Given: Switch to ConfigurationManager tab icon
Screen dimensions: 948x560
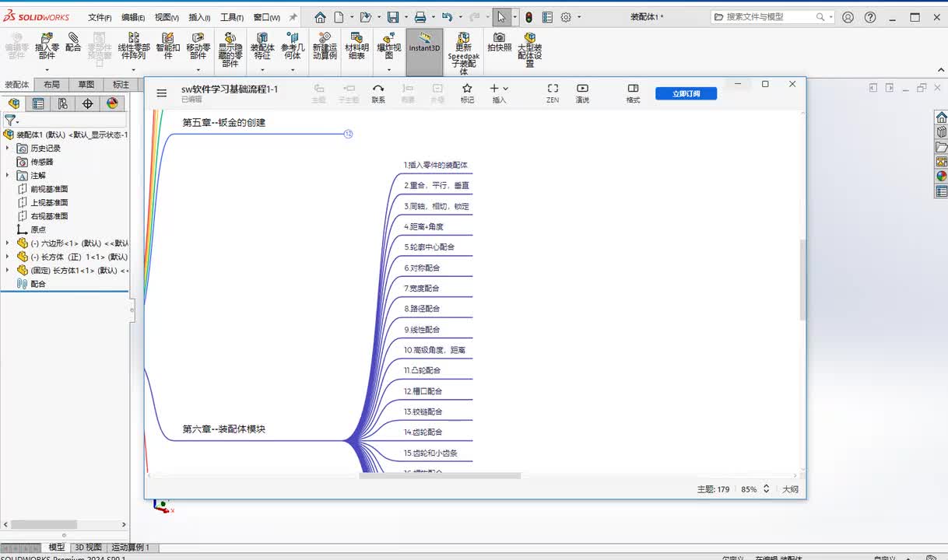Looking at the screenshot, I should (x=63, y=103).
